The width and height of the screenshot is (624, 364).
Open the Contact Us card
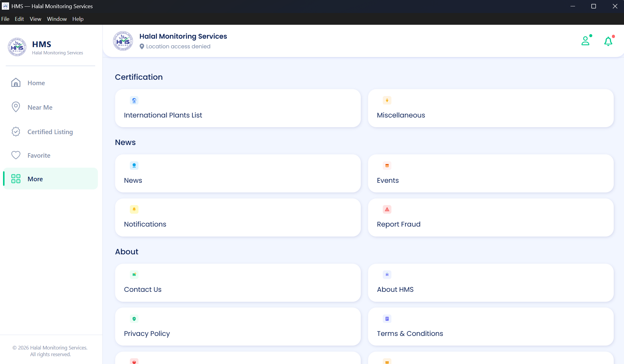point(238,283)
